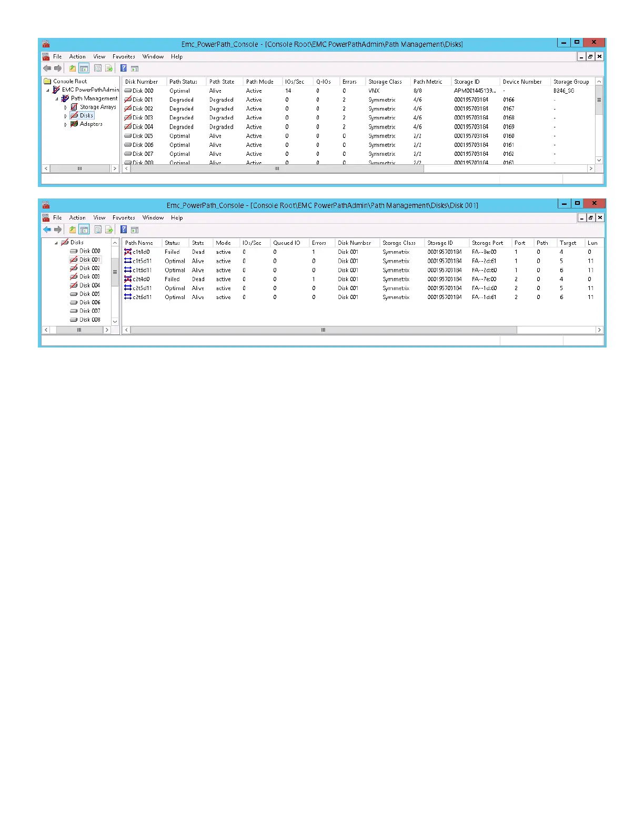644x834 pixels.
Task: Open the Help menu in the Disk 001 window
Action: point(177,217)
